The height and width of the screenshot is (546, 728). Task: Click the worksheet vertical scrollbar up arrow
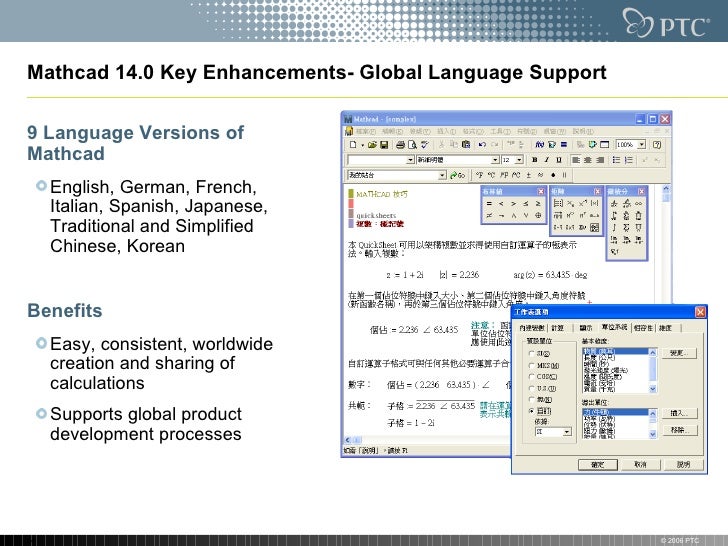666,189
